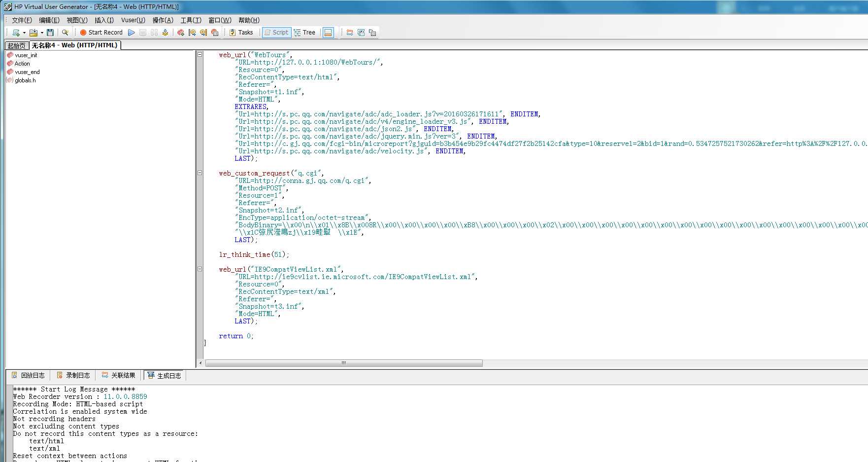Click the "return 0;" line in the editor
The height and width of the screenshot is (462, 868).
[x=236, y=336]
